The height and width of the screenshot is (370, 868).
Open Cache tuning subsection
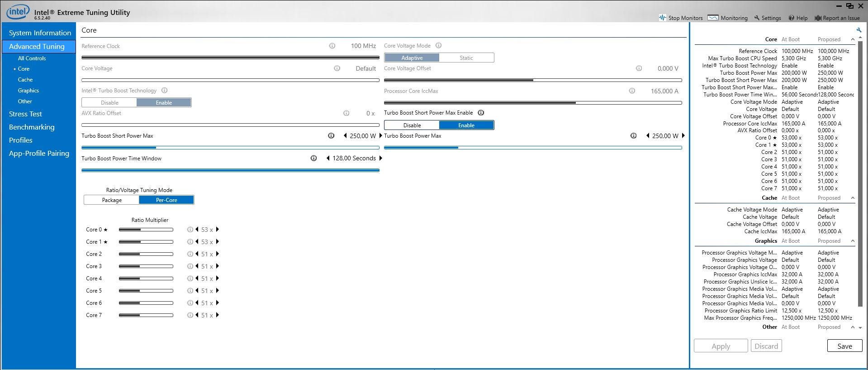click(25, 80)
